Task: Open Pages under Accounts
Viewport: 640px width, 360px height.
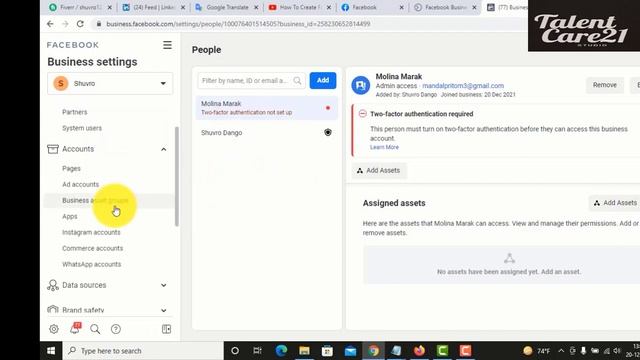Action: point(71,168)
